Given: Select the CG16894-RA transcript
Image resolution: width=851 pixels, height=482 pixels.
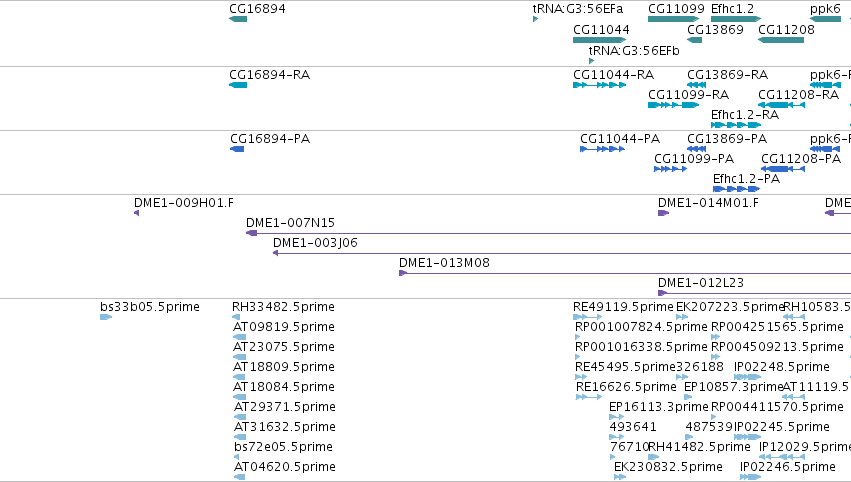Looking at the screenshot, I should [238, 85].
